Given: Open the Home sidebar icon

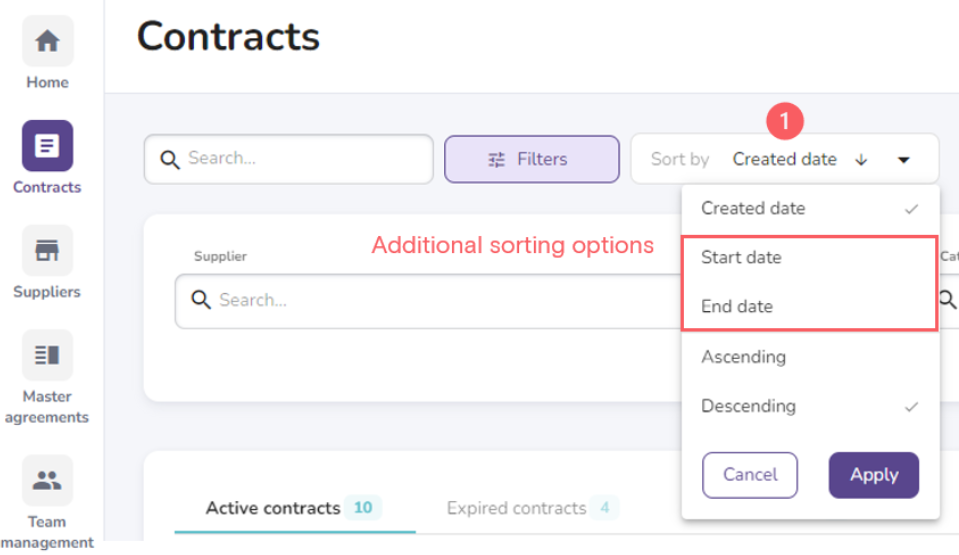Looking at the screenshot, I should [47, 42].
